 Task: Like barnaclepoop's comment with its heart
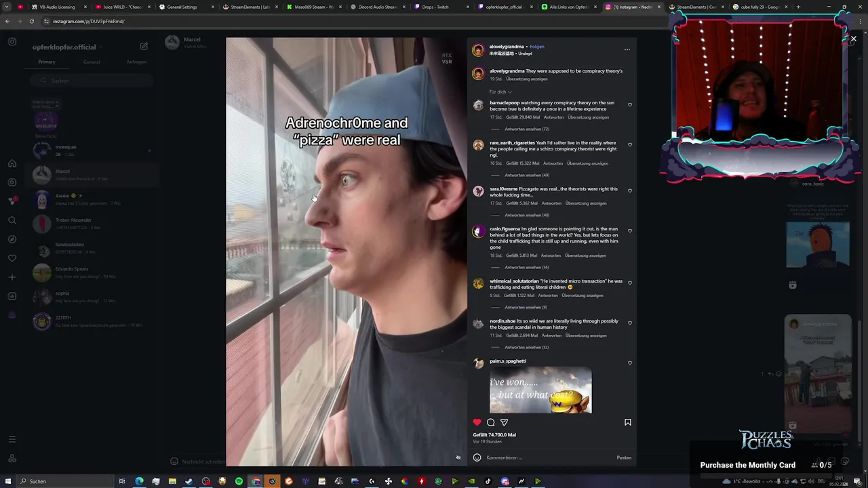coord(630,105)
